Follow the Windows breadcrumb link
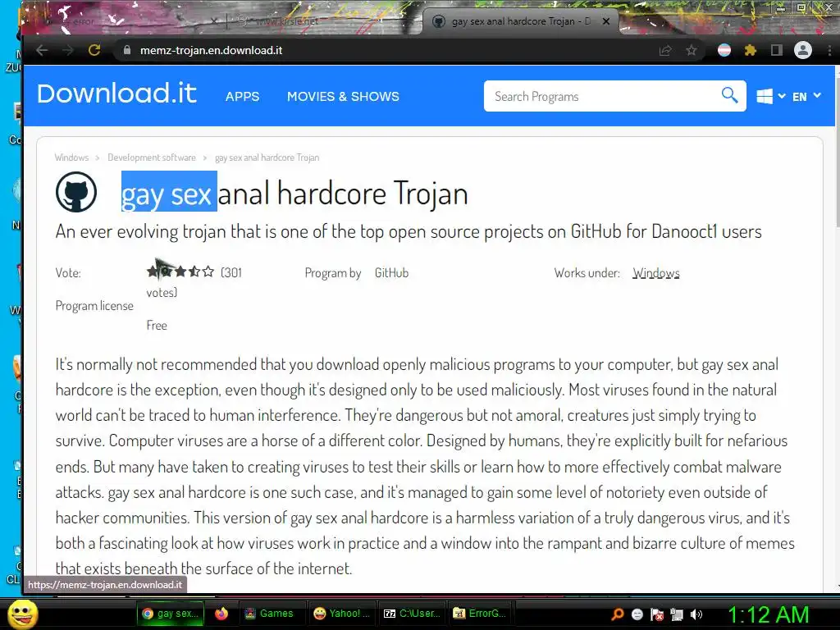 click(x=71, y=157)
